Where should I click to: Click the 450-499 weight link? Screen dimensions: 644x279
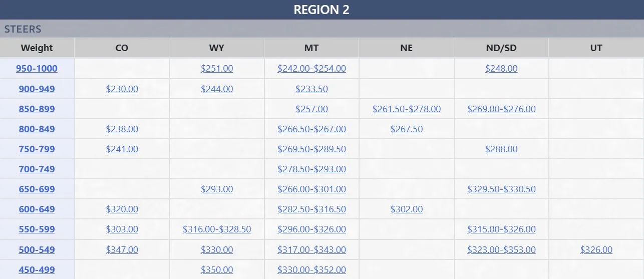tap(37, 270)
